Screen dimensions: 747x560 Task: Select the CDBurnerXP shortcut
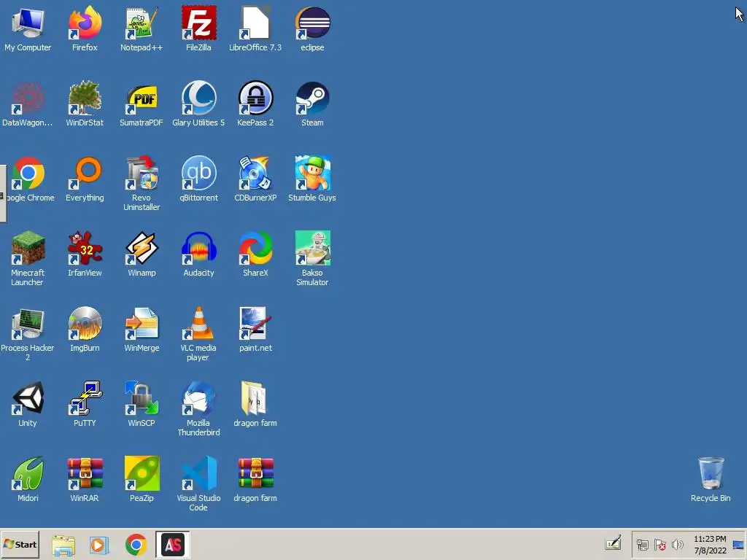(x=255, y=173)
